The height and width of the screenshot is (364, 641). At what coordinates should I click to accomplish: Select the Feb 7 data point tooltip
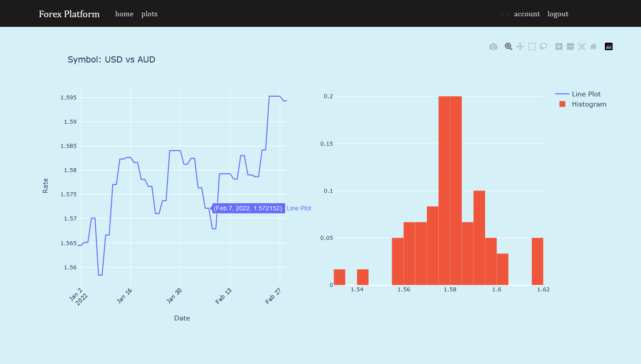click(x=248, y=208)
